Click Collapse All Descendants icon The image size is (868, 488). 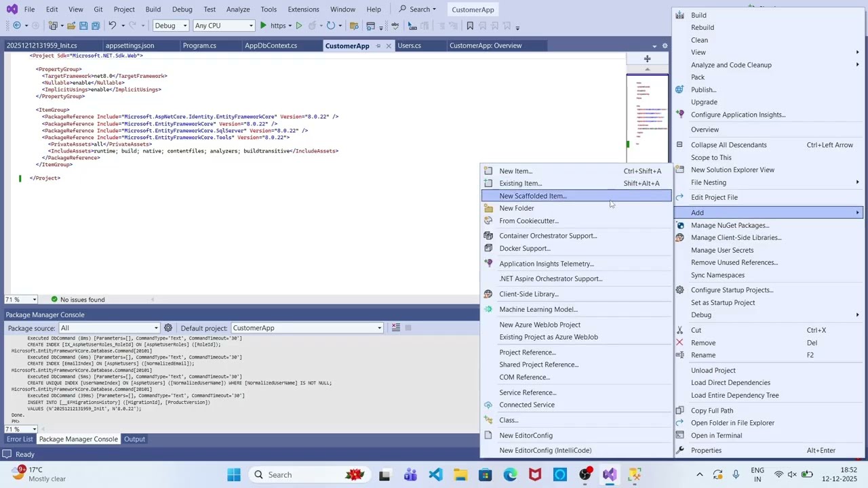point(679,145)
